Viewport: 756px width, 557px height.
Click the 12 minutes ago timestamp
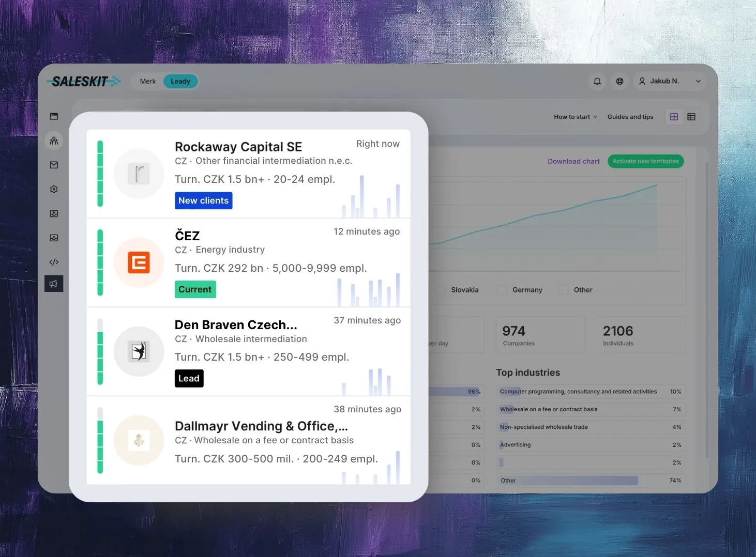coord(367,231)
